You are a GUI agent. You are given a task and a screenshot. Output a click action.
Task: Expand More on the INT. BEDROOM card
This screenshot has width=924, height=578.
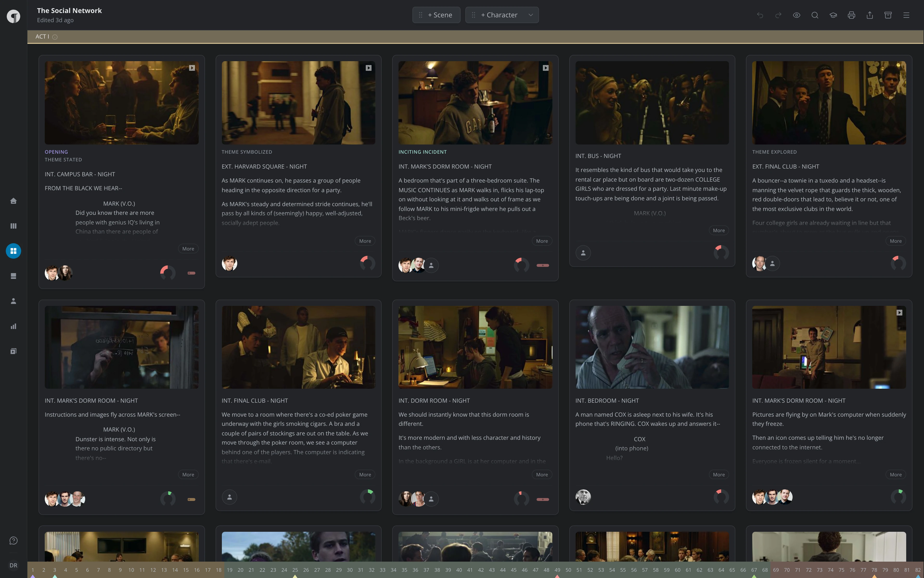[719, 475]
